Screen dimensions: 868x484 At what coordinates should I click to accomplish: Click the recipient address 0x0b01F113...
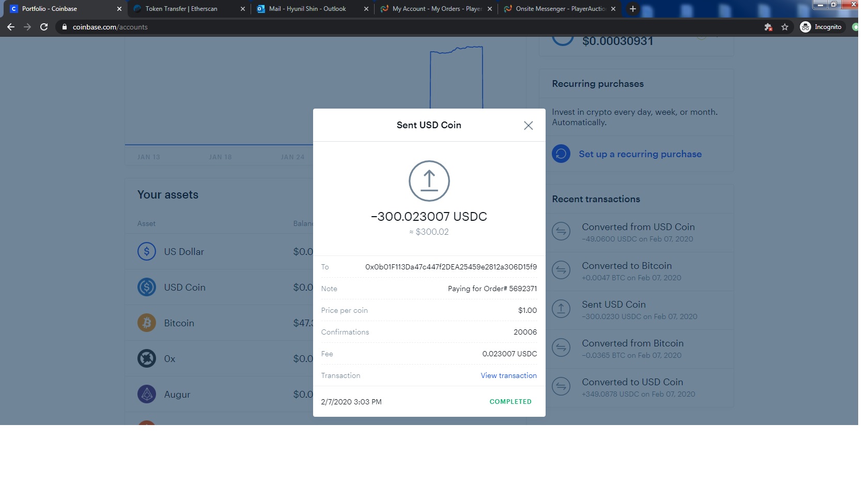pyautogui.click(x=451, y=267)
